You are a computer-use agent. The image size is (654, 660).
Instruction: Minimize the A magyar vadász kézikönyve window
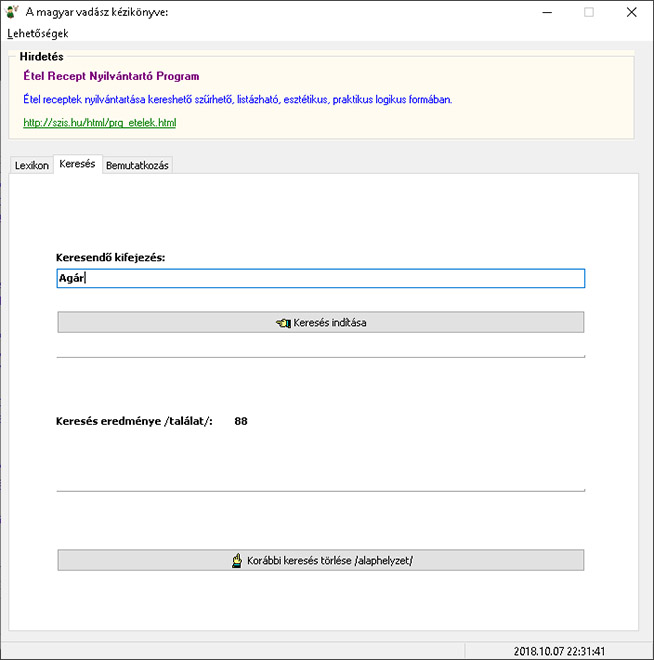pyautogui.click(x=547, y=12)
